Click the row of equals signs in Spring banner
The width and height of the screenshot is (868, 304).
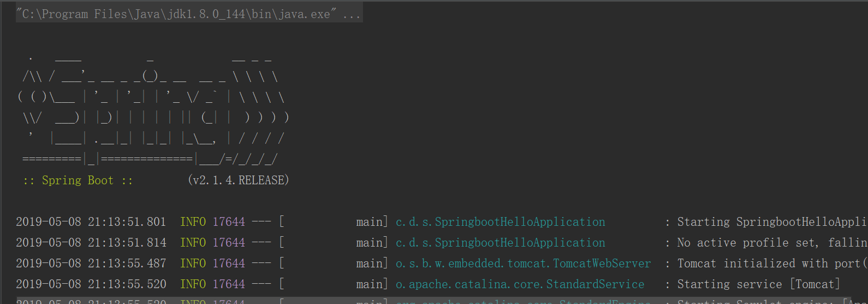pos(150,160)
